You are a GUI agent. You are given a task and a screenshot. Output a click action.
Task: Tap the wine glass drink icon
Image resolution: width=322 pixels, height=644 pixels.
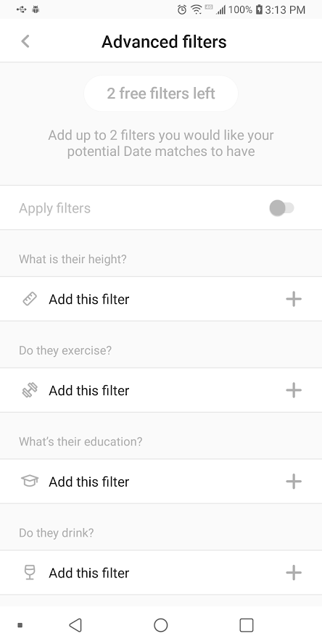coord(30,572)
